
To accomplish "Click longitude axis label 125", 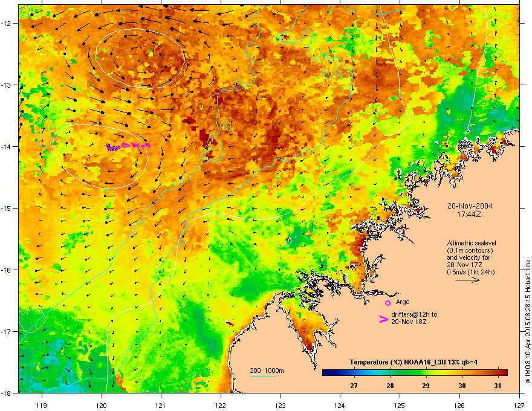I will (400, 405).
